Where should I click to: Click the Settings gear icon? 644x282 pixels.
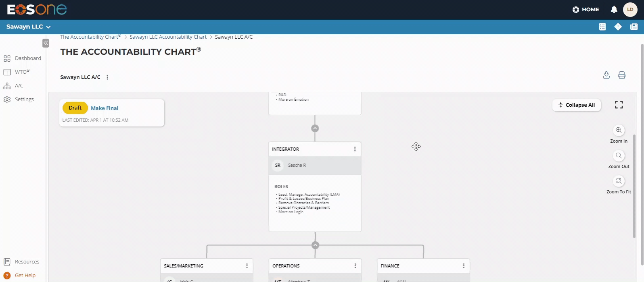[x=7, y=100]
